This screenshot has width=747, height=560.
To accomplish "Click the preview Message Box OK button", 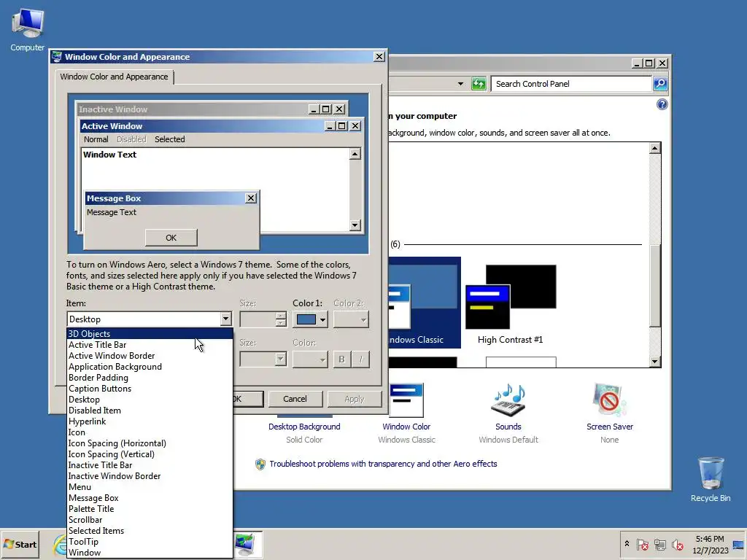I will (x=171, y=238).
